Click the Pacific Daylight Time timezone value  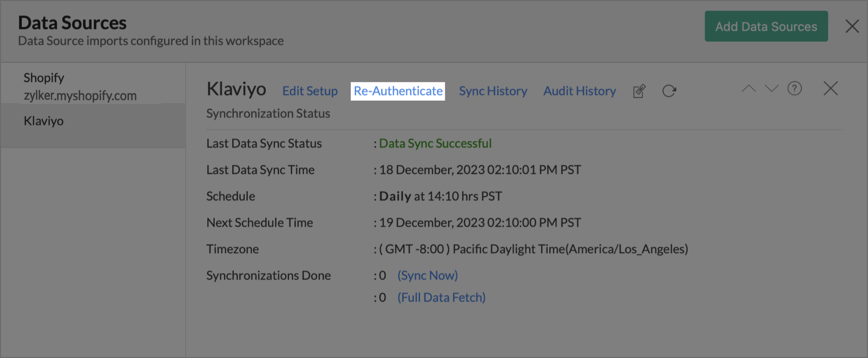pos(534,249)
